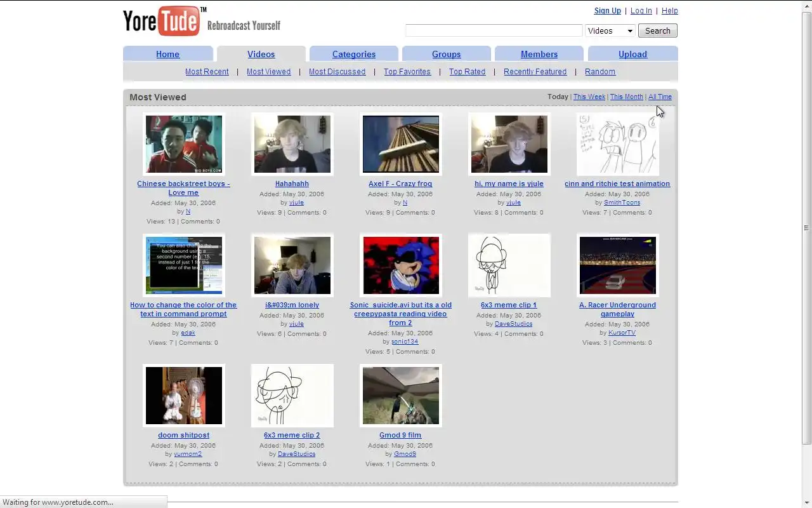Image resolution: width=812 pixels, height=508 pixels.
Task: Open DaveStudios under 6x3 meme clip 1
Action: tap(513, 324)
